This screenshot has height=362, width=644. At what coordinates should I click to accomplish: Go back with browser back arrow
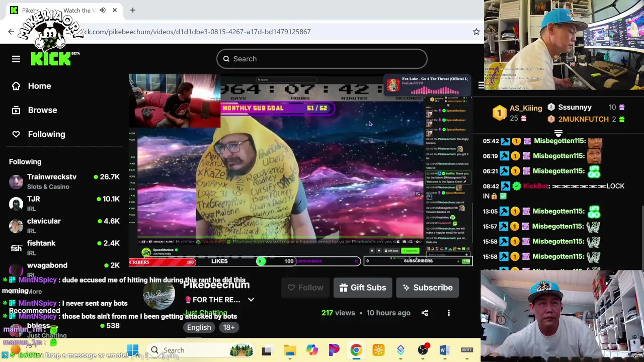(x=11, y=32)
